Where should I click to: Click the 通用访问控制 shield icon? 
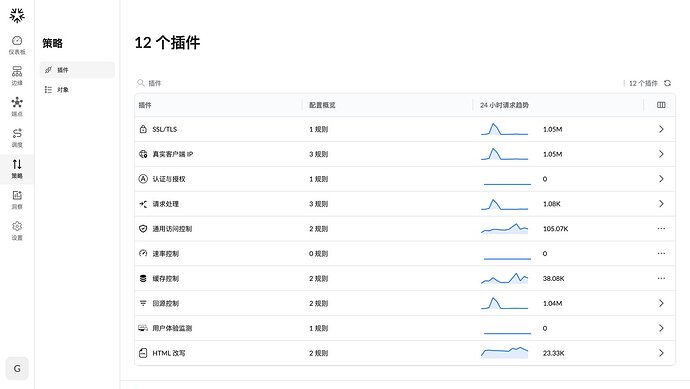[143, 229]
